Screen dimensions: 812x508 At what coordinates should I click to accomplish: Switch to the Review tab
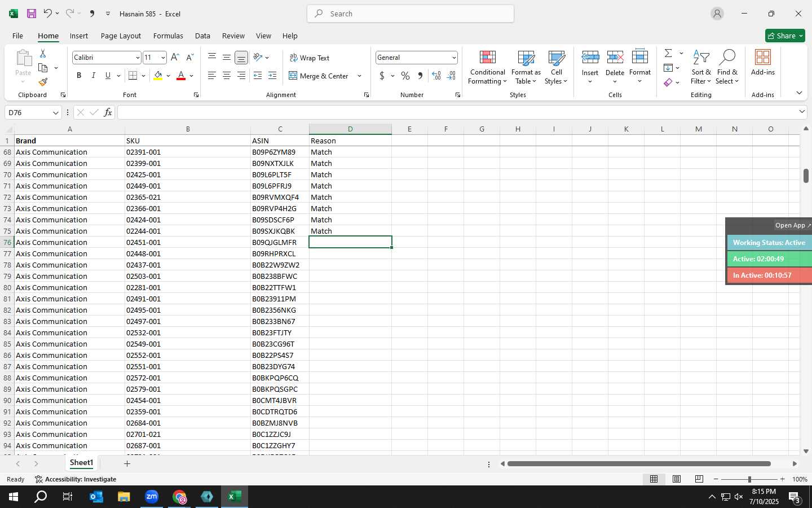233,36
